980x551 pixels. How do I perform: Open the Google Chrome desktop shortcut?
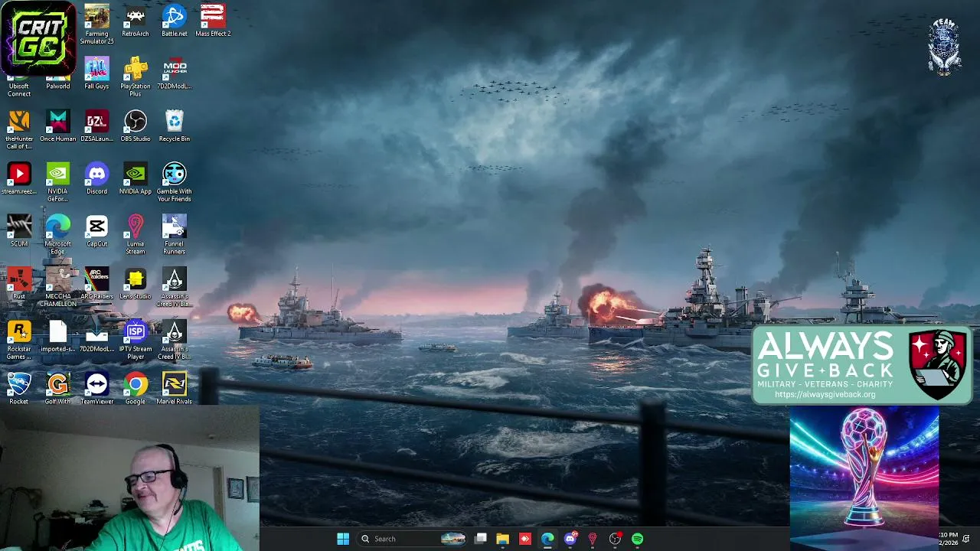coord(136,388)
